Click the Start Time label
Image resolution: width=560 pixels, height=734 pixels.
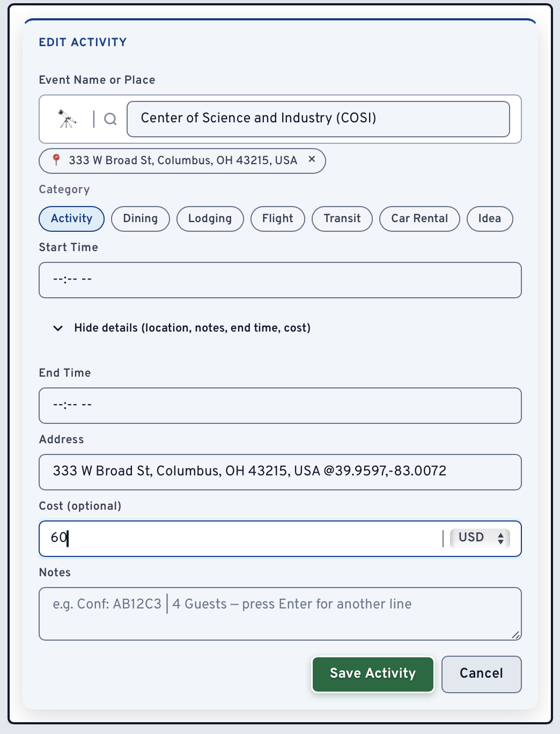click(x=69, y=247)
